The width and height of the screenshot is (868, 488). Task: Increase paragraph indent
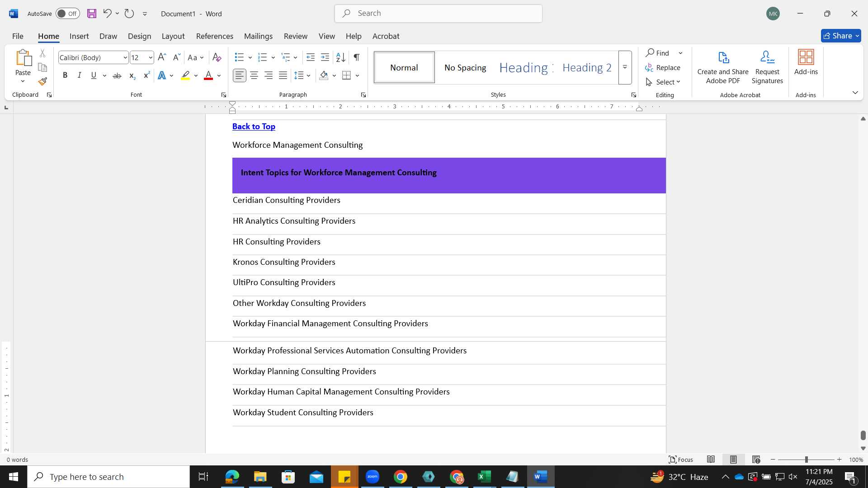click(325, 57)
